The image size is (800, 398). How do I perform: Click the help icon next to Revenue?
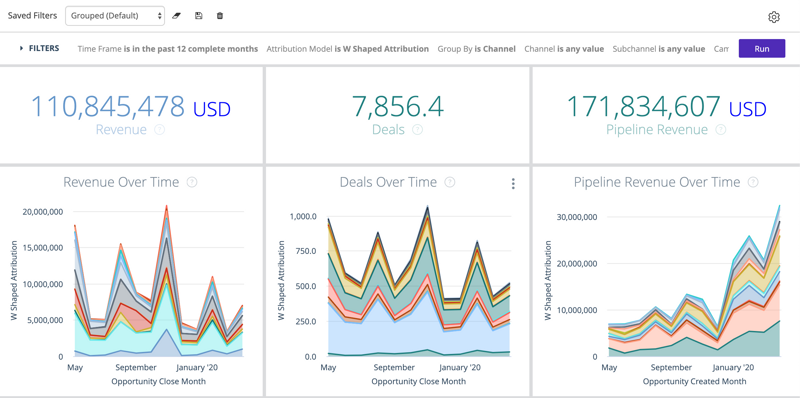click(160, 130)
